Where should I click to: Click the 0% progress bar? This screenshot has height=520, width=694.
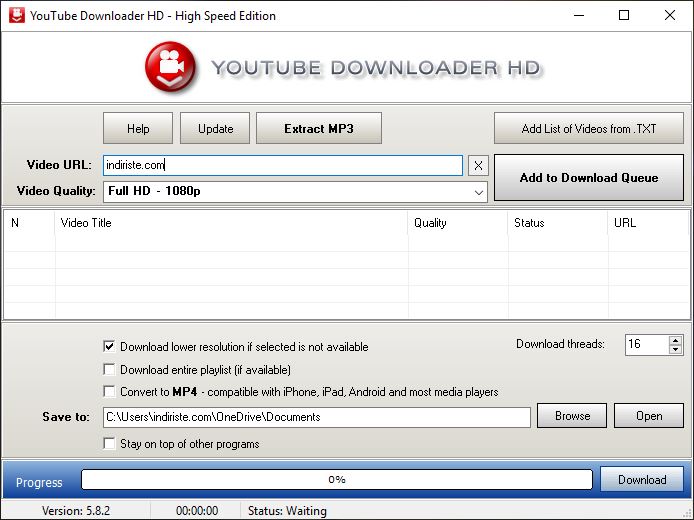[x=337, y=479]
